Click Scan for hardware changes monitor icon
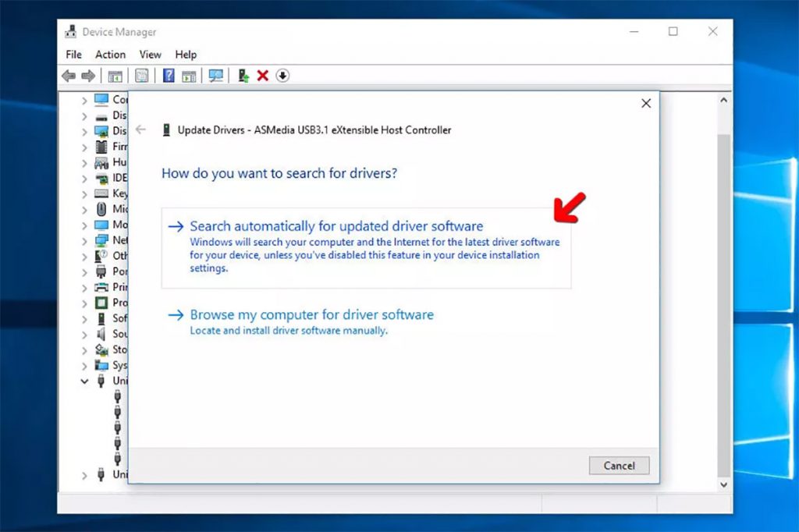The width and height of the screenshot is (799, 532). click(x=216, y=76)
